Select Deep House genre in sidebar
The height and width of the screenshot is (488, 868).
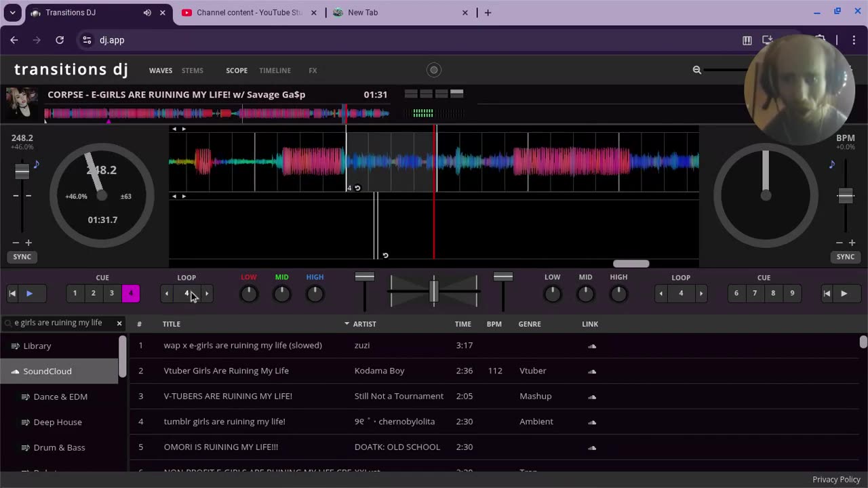pos(58,422)
